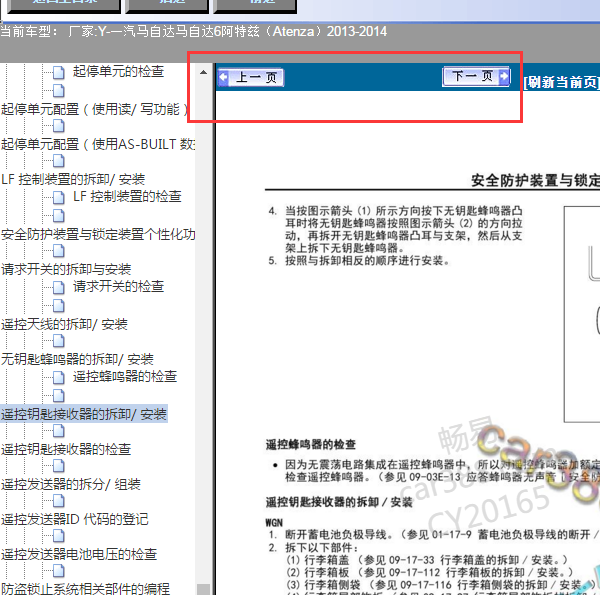The image size is (600, 595).
Task: Click the page icon directly above 防盗锁止系统相关部件的编程
Action: coord(59,571)
